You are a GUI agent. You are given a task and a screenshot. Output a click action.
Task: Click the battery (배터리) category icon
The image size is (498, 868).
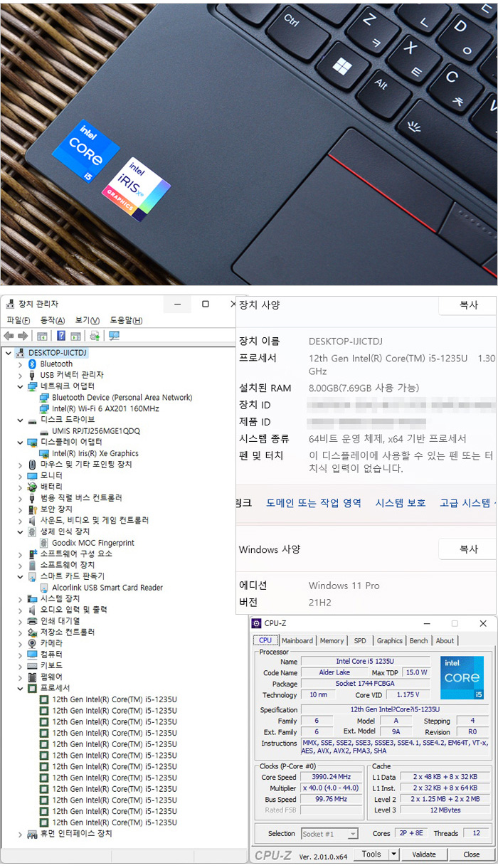pyautogui.click(x=32, y=487)
